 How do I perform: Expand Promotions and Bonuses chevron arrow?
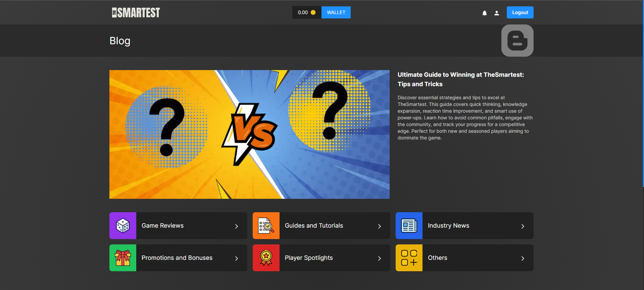point(237,258)
